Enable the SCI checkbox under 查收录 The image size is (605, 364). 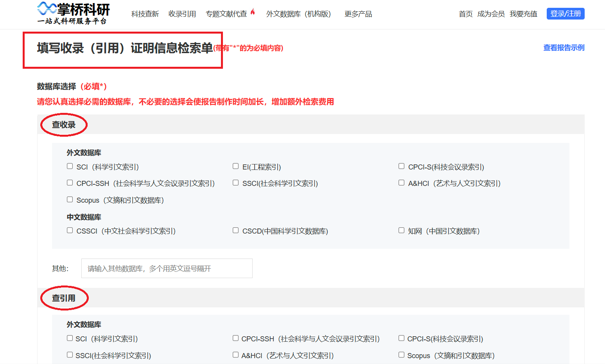70,166
